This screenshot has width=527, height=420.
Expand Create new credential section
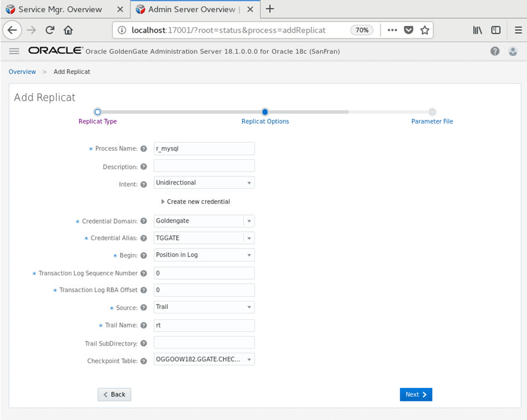coord(195,202)
